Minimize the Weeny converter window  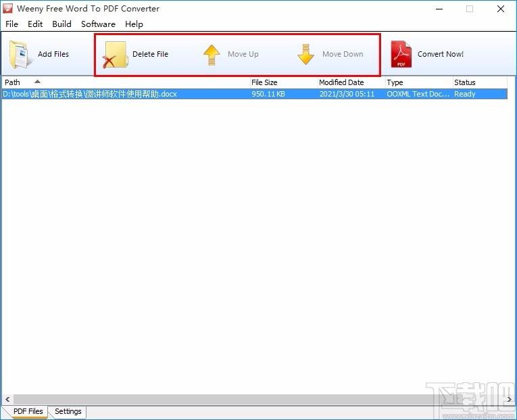pos(439,9)
